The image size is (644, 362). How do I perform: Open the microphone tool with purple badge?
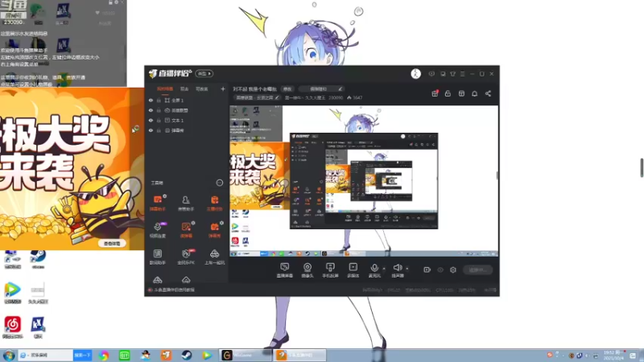(158, 229)
